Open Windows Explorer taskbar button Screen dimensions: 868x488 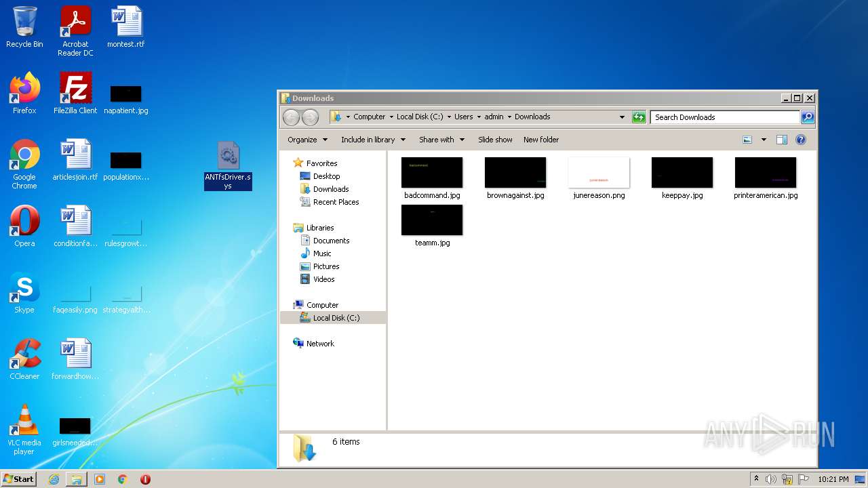coord(77,479)
